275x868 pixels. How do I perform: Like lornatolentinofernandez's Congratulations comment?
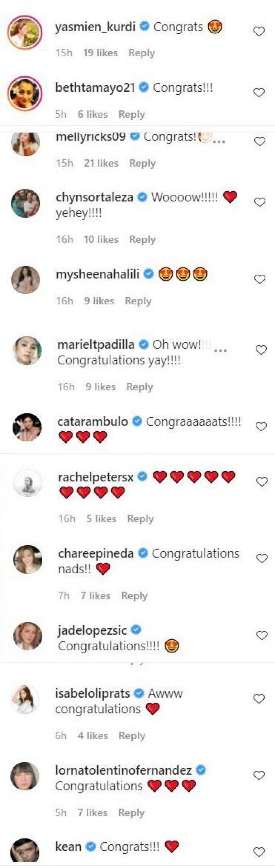click(x=259, y=776)
